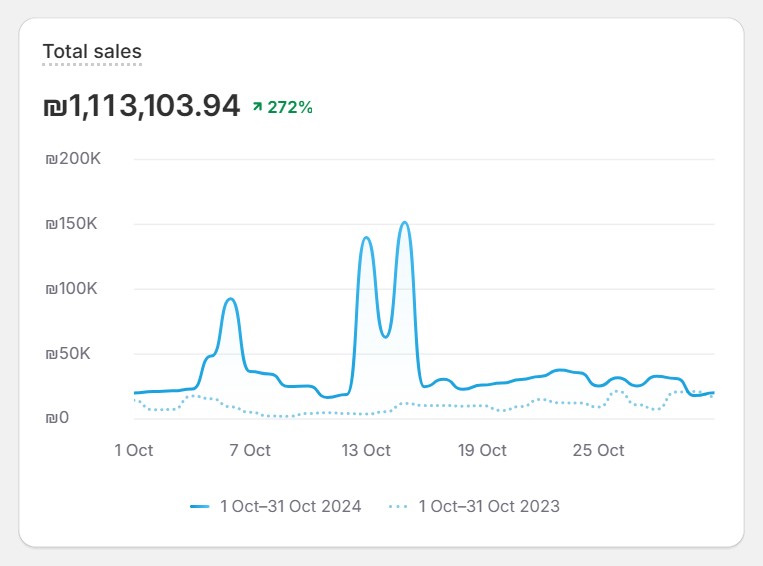Select the 1 Oct x-axis label
This screenshot has height=566, width=763.
pyautogui.click(x=134, y=451)
